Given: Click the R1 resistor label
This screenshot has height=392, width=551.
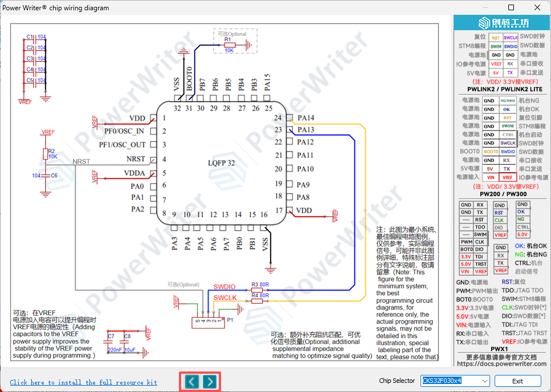Looking at the screenshot, I should 228,40.
